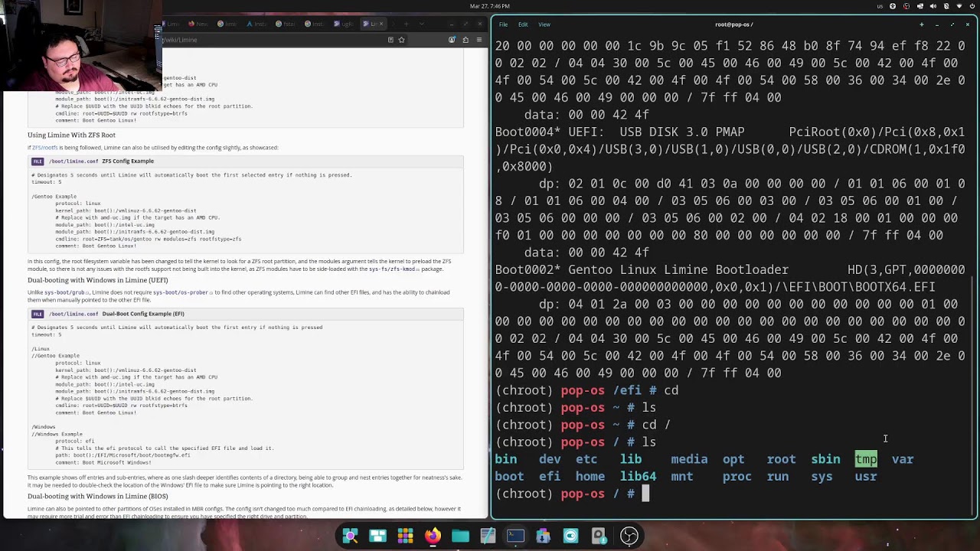This screenshot has width=980, height=551.
Task: Open the power menu in the top bar
Action: coord(972,6)
